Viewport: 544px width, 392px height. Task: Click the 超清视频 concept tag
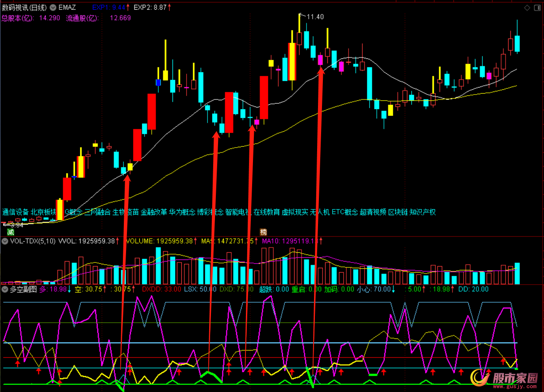[373, 212]
